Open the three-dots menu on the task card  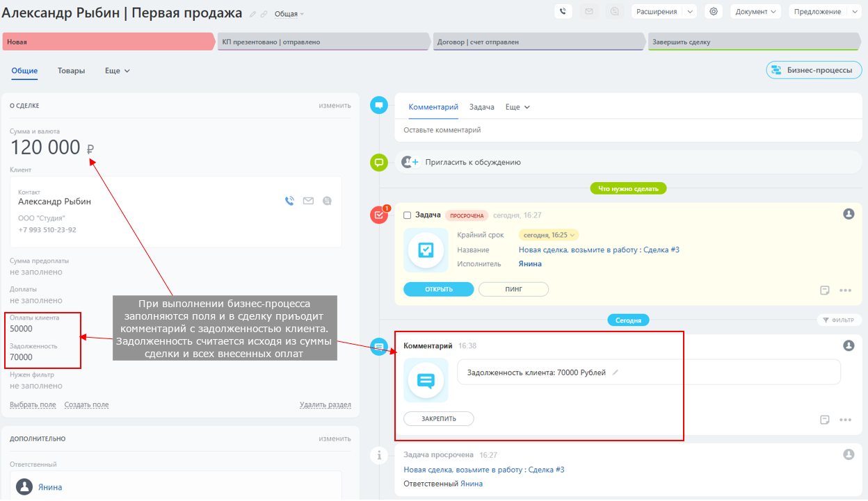click(846, 290)
